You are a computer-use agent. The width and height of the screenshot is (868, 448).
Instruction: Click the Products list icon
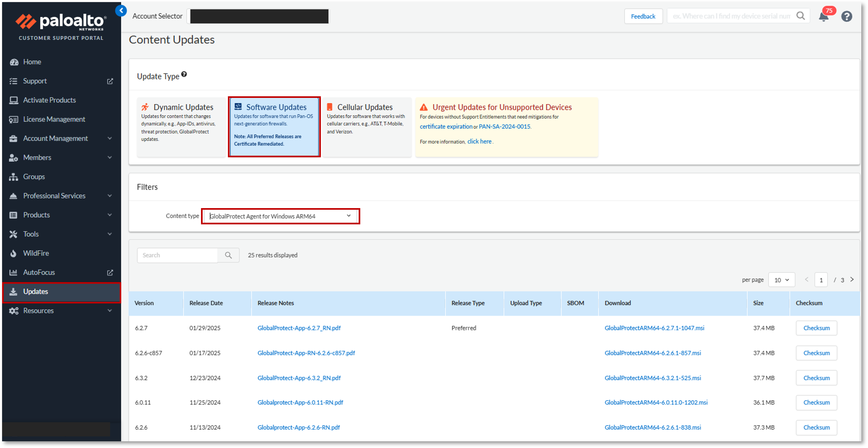(13, 215)
